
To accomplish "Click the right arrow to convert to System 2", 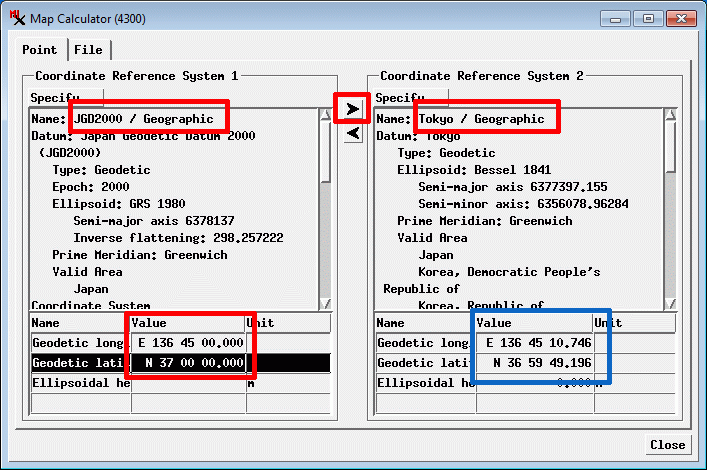I will (353, 109).
